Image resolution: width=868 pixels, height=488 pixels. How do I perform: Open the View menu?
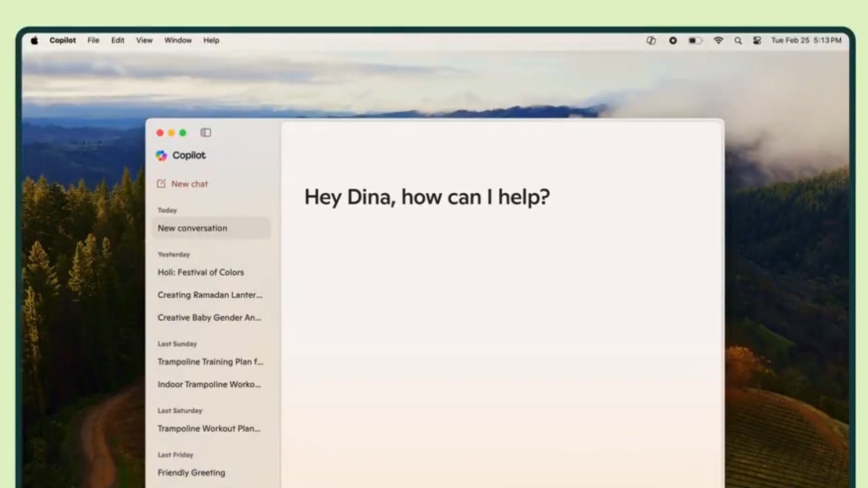(144, 41)
